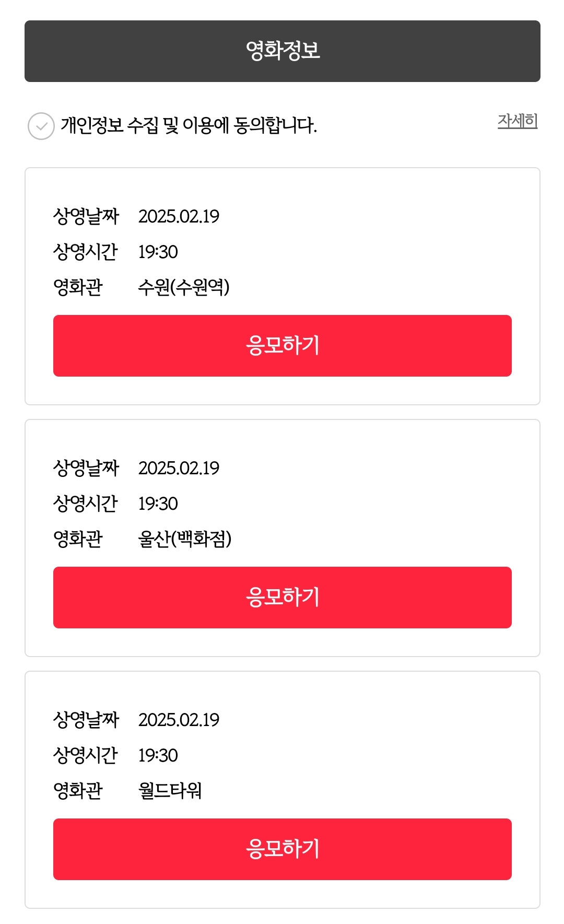The width and height of the screenshot is (564, 924).
Task: Click the screening date in the 수원 card
Action: (x=179, y=216)
